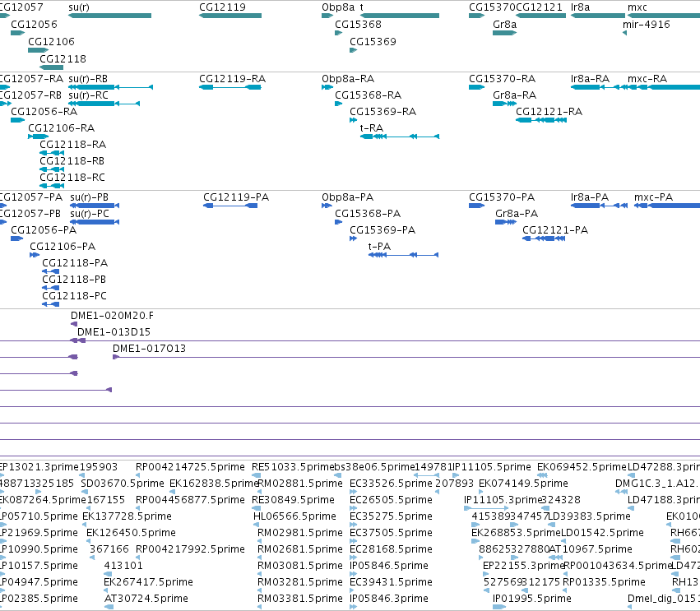Open the IP11105.3prime EST label
This screenshot has height=611, width=700.
(x=503, y=500)
